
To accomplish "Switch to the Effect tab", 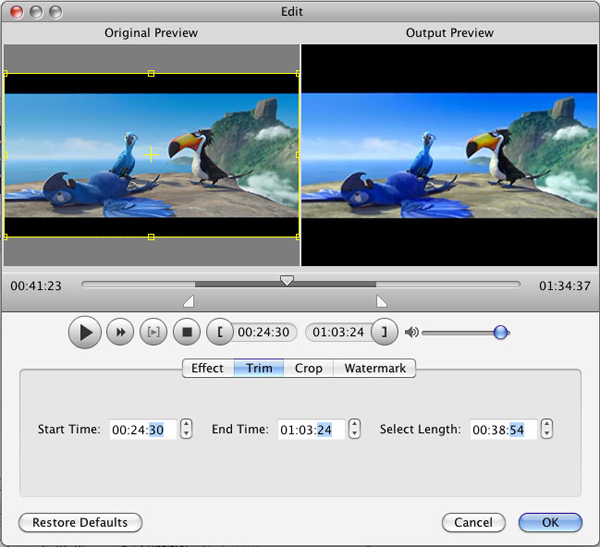I will [x=208, y=368].
